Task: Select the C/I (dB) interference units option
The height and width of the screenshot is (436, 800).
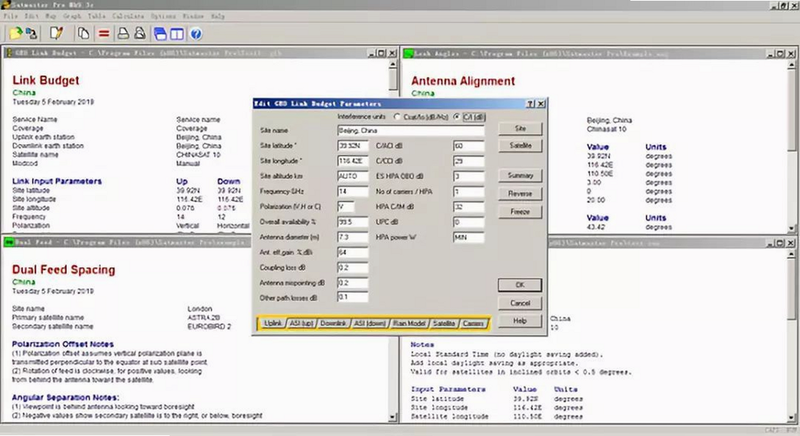Action: pyautogui.click(x=457, y=117)
